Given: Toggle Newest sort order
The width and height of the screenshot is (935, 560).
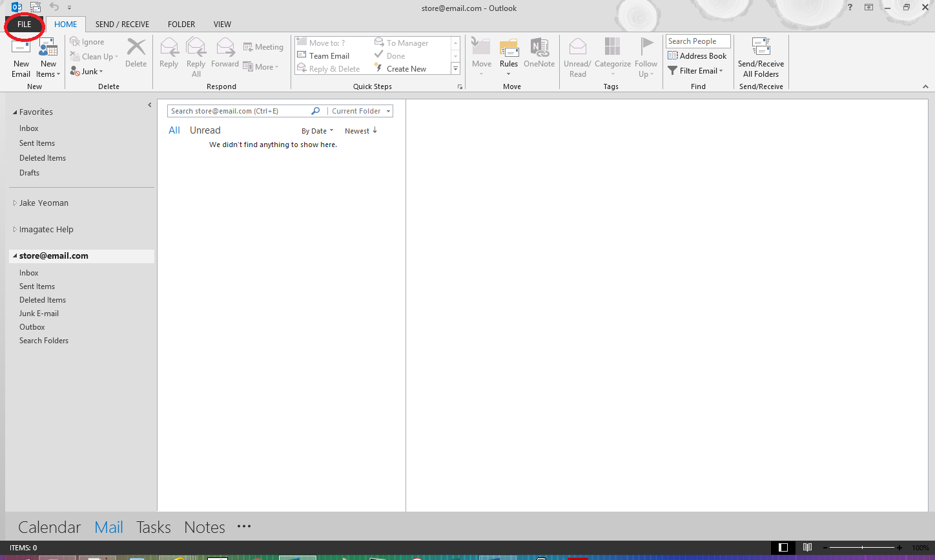Looking at the screenshot, I should (x=360, y=131).
